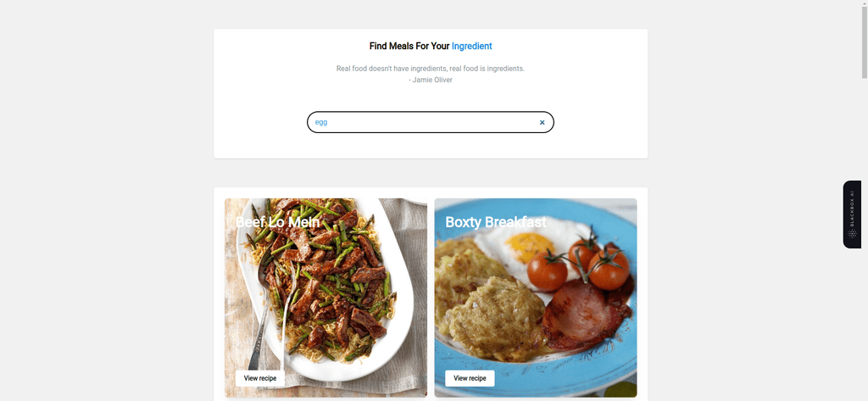Focus the search field containing "egg"

(430, 122)
